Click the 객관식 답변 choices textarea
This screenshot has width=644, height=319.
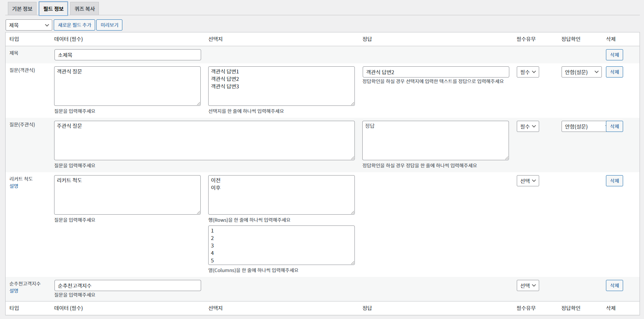click(281, 86)
